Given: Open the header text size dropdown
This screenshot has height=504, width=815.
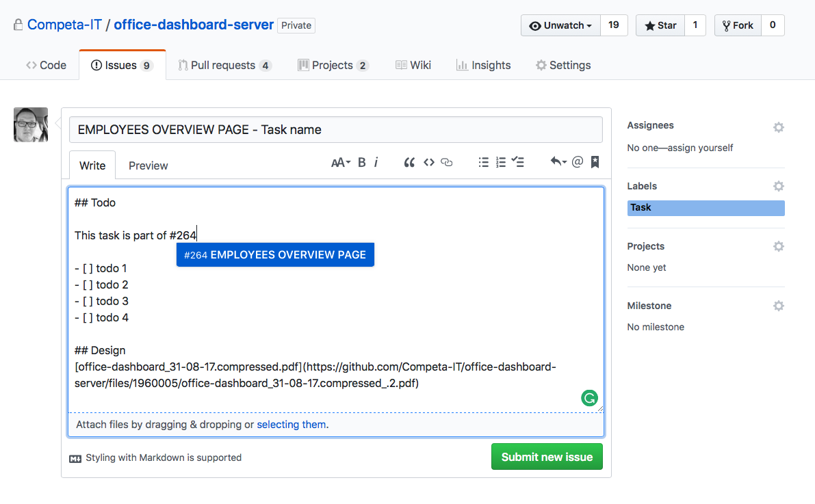Looking at the screenshot, I should point(341,162).
